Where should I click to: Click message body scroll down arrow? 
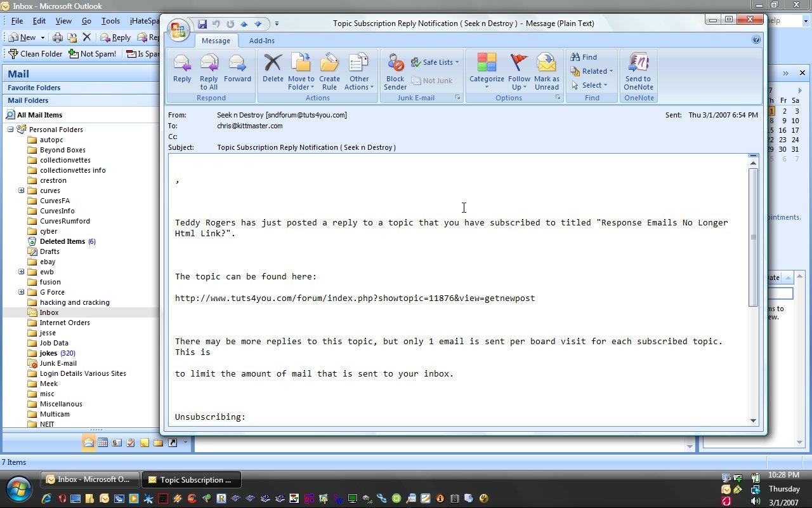point(753,420)
